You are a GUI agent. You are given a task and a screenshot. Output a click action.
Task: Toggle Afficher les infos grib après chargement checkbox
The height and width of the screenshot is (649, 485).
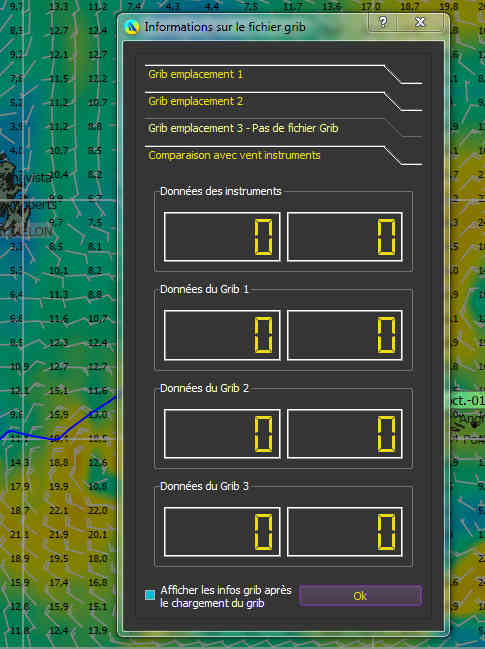click(x=150, y=595)
